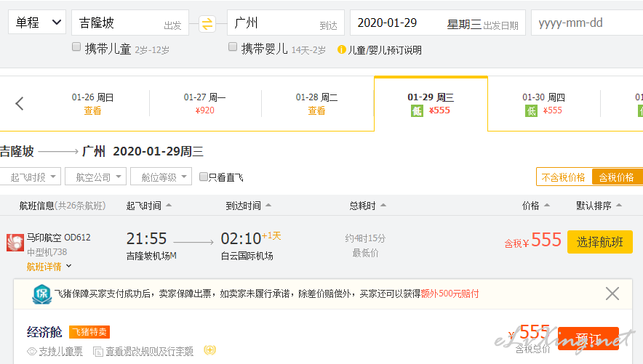Click 吉隆坡机场M airport name
Screen dimensions: 643x364
pos(151,256)
